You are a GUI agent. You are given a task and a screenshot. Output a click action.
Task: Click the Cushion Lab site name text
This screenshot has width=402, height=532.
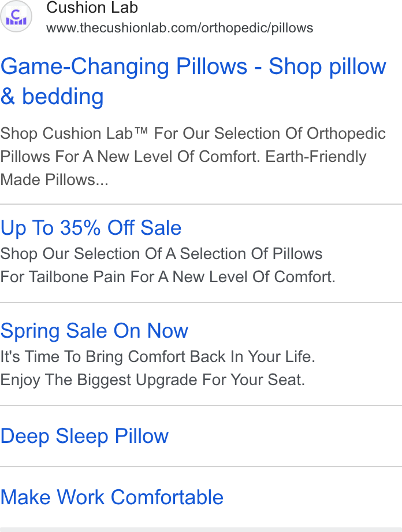point(92,8)
